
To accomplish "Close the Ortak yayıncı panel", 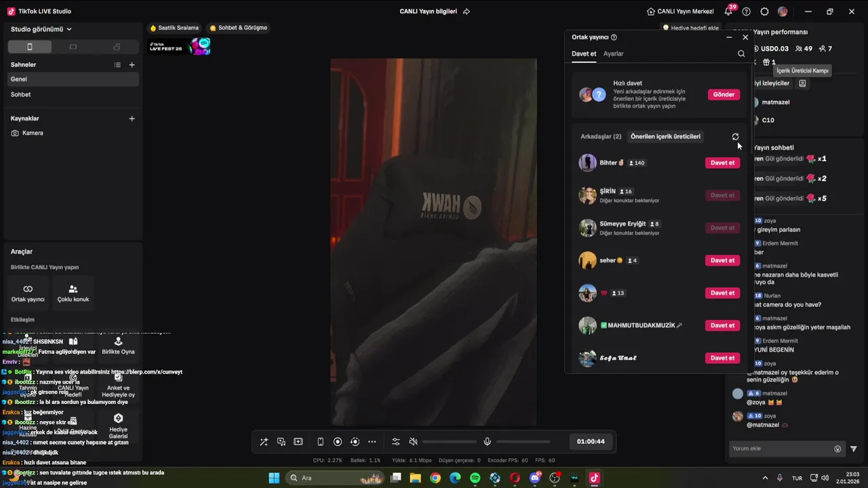I will click(x=745, y=37).
